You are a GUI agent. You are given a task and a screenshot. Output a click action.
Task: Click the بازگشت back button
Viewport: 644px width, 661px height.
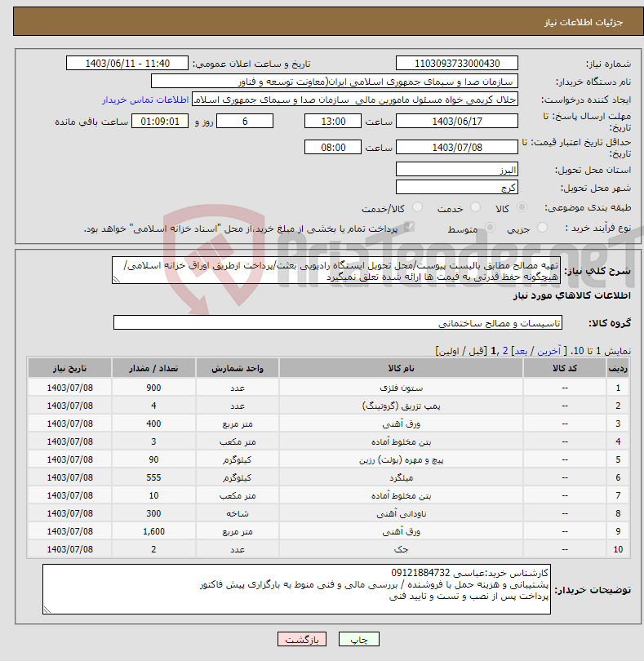pyautogui.click(x=302, y=639)
